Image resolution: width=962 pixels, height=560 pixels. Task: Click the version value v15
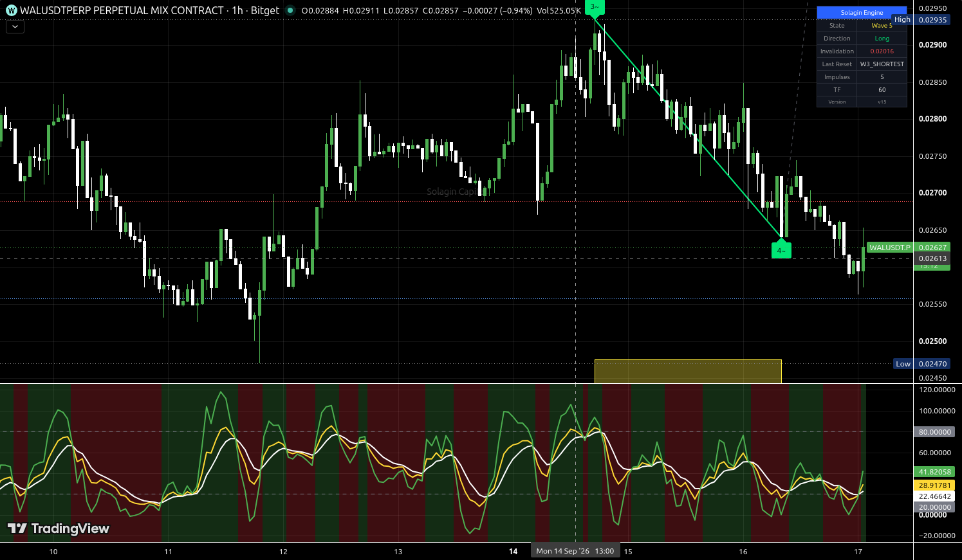pyautogui.click(x=882, y=102)
